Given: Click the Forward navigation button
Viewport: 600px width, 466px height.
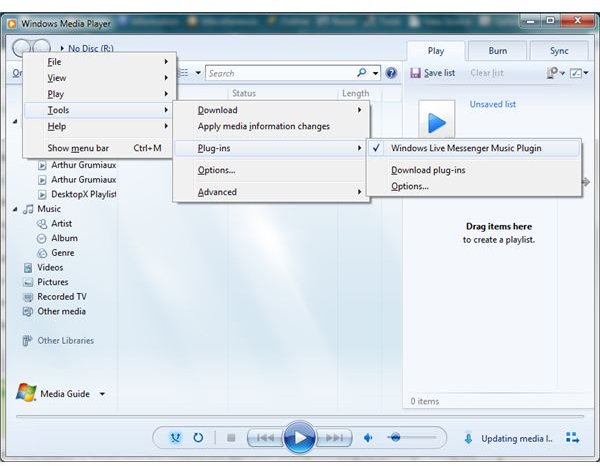Looking at the screenshot, I should pyautogui.click(x=42, y=47).
